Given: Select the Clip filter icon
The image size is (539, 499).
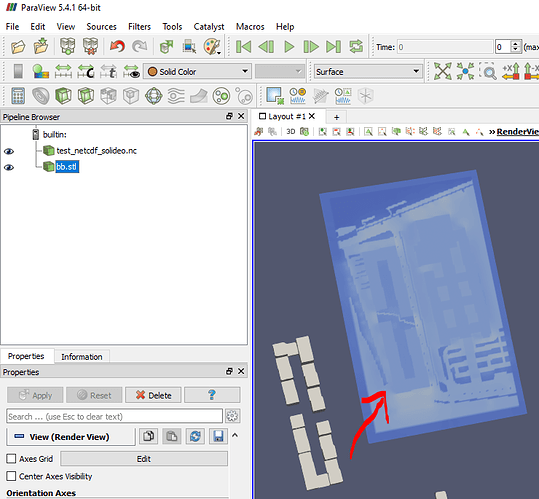Looking at the screenshot, I should click(63, 96).
